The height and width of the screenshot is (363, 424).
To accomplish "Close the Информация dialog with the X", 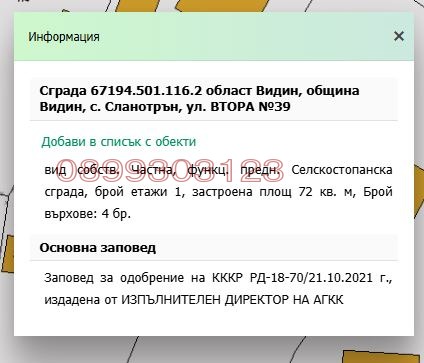I will 399,36.
